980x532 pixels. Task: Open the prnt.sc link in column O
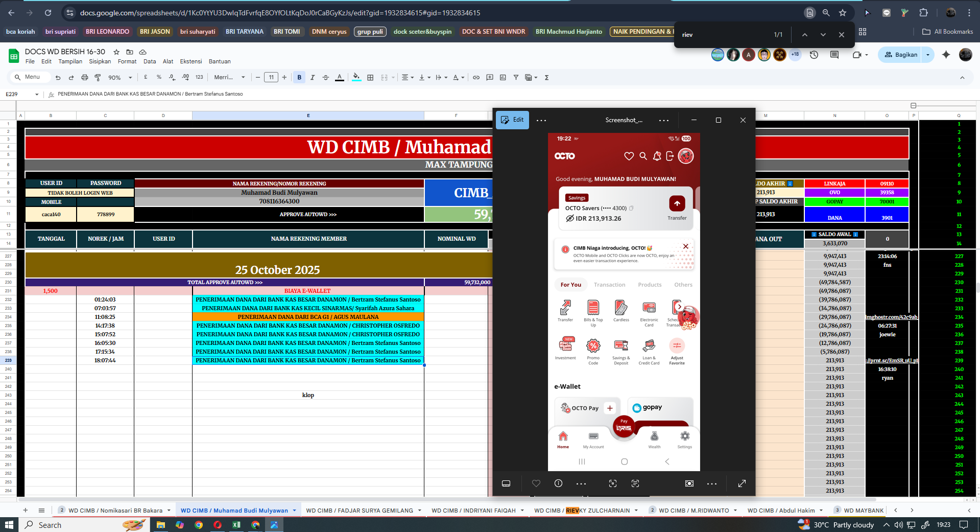892,360
